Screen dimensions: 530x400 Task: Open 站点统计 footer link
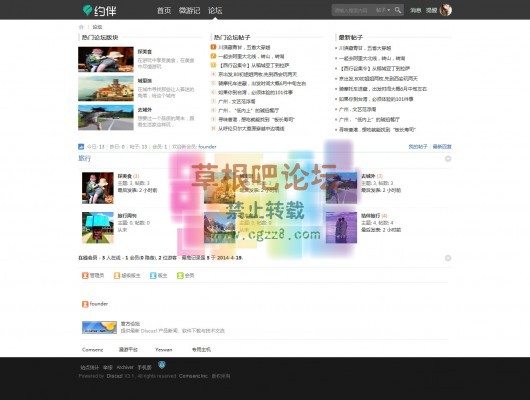(90, 368)
